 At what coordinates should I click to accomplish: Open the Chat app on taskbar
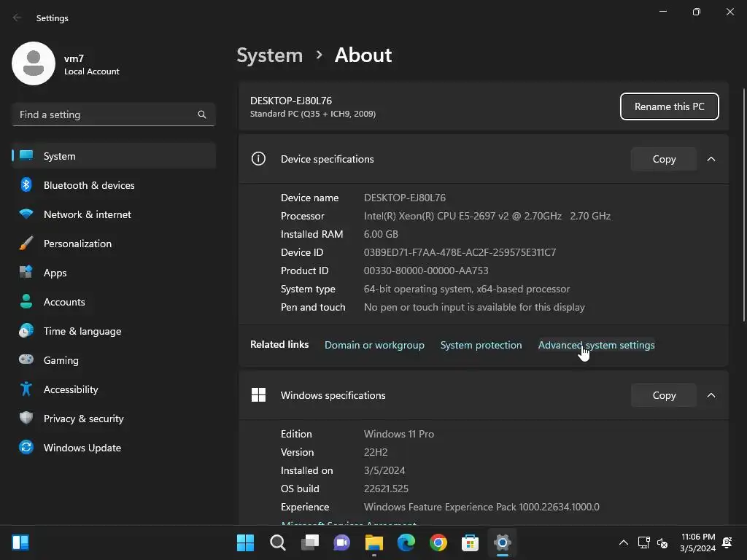coord(342,542)
